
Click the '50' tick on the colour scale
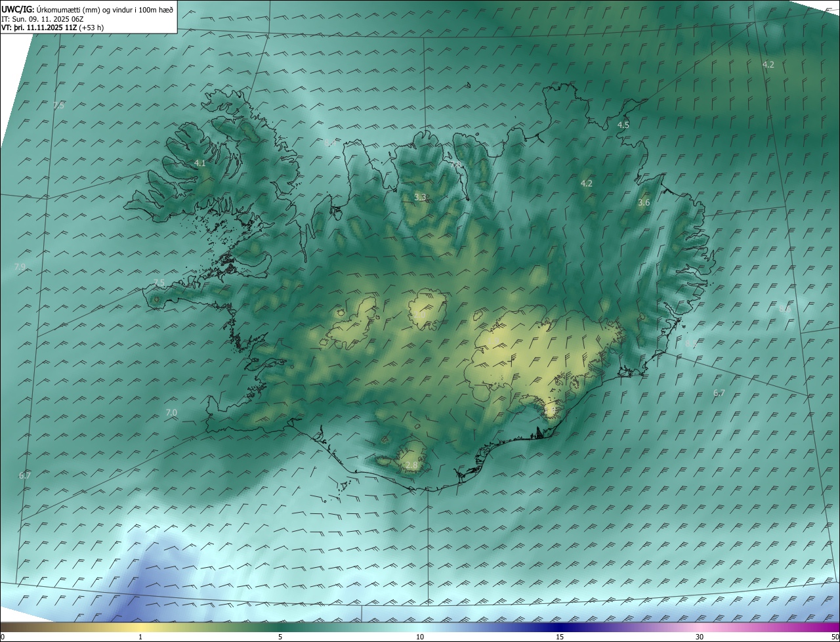tap(835, 637)
